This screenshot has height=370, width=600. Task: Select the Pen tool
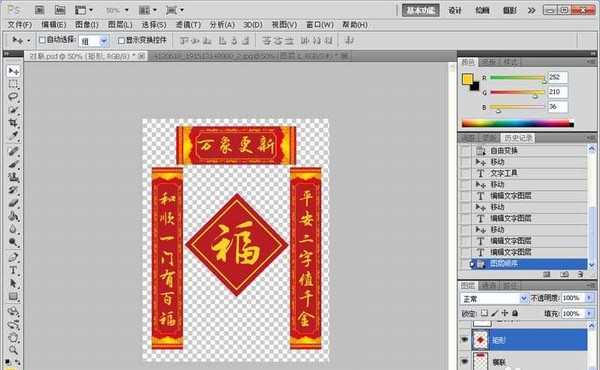[x=13, y=258]
